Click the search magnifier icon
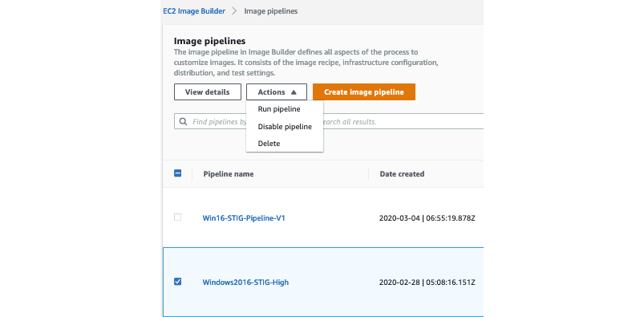The width and height of the screenshot is (644, 317). pos(183,122)
